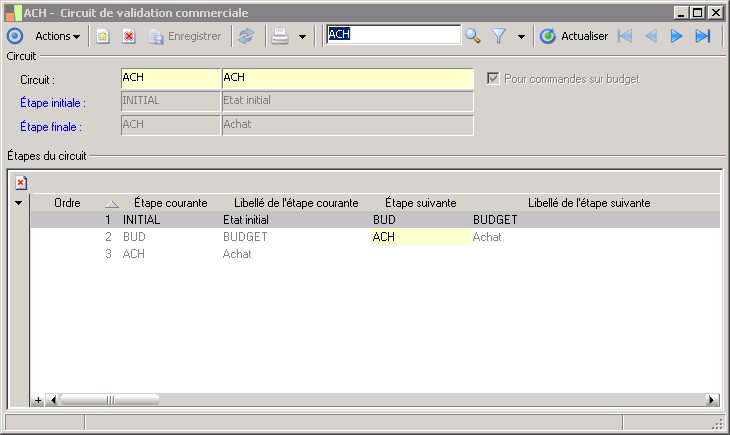Click the Enregistrer save button
The image size is (730, 435).
[x=185, y=36]
